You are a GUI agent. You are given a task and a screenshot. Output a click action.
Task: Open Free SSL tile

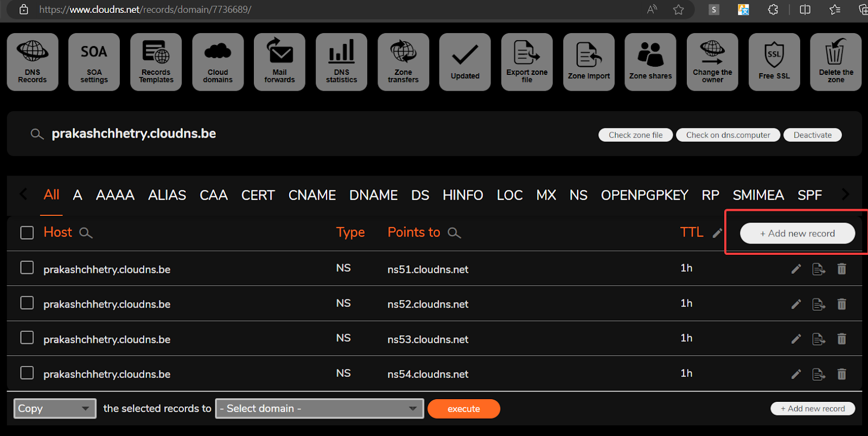tap(774, 62)
